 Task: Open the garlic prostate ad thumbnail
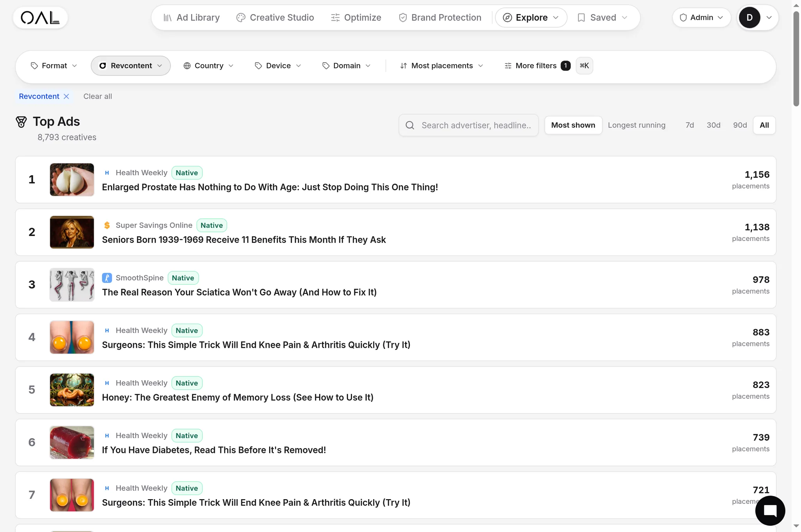[x=72, y=180]
